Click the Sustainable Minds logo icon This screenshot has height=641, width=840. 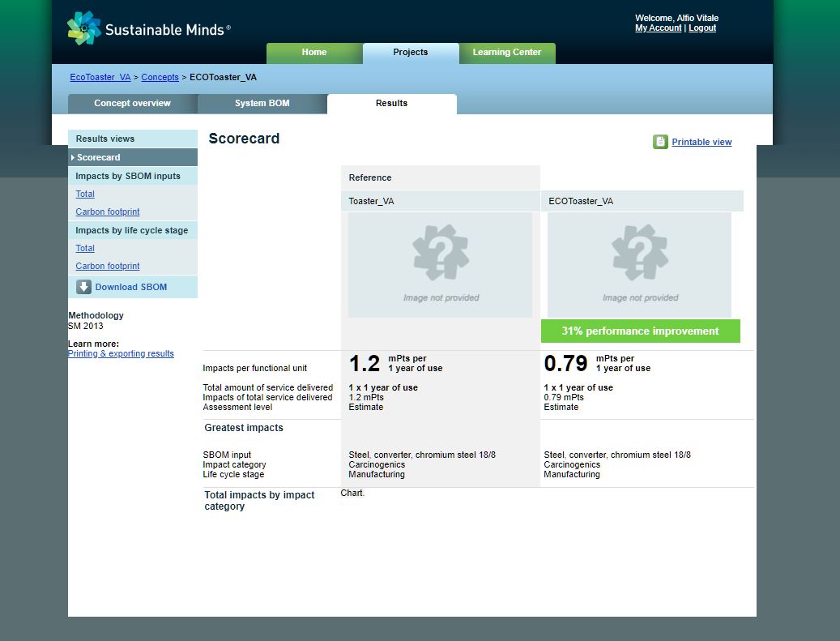[x=84, y=28]
